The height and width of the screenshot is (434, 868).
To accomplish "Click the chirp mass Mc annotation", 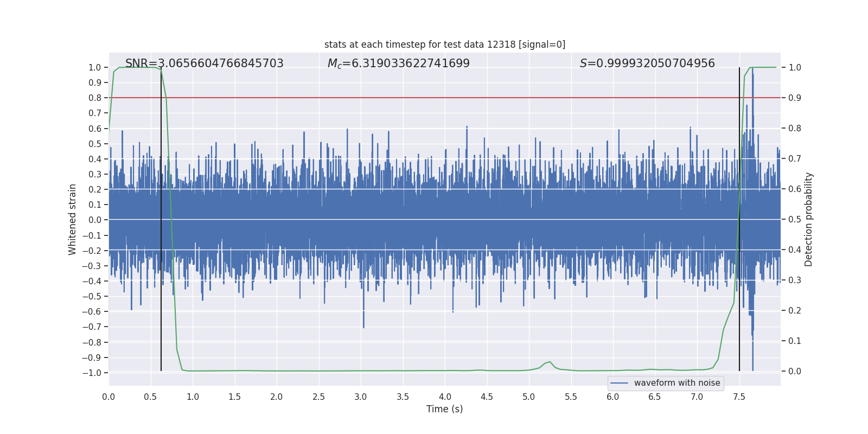I will [398, 63].
